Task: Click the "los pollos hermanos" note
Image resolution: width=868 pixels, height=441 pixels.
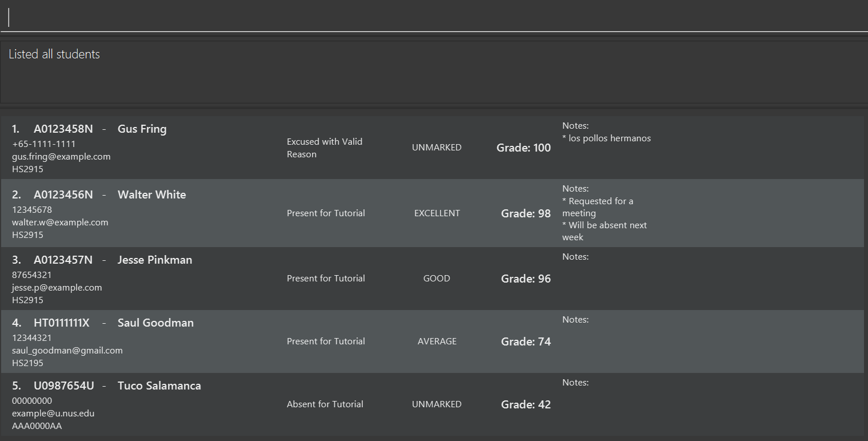Action: 609,138
